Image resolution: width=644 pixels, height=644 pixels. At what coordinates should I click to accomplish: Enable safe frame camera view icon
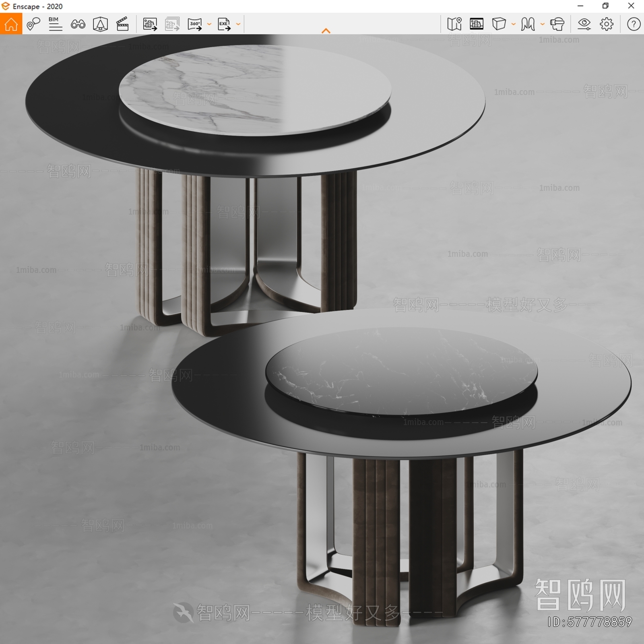point(100,24)
